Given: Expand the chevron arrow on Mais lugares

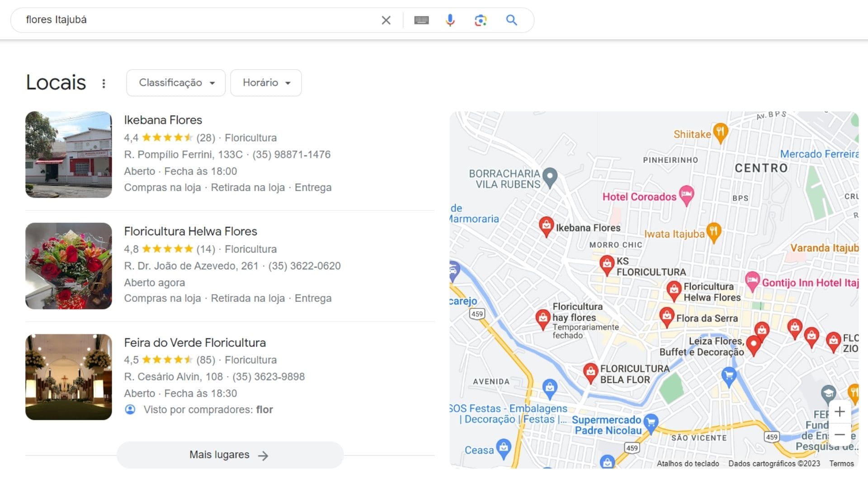Looking at the screenshot, I should pyautogui.click(x=263, y=455).
